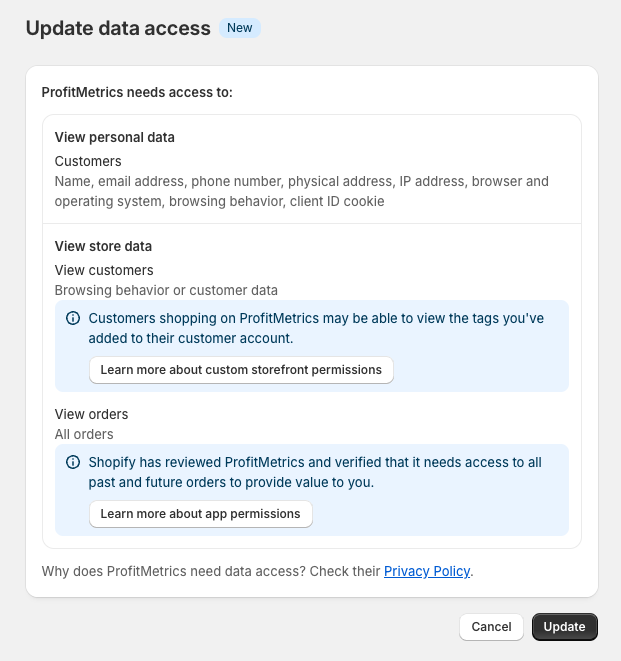
Task: Click the info icon beside customer tags notice
Action: [73, 318]
